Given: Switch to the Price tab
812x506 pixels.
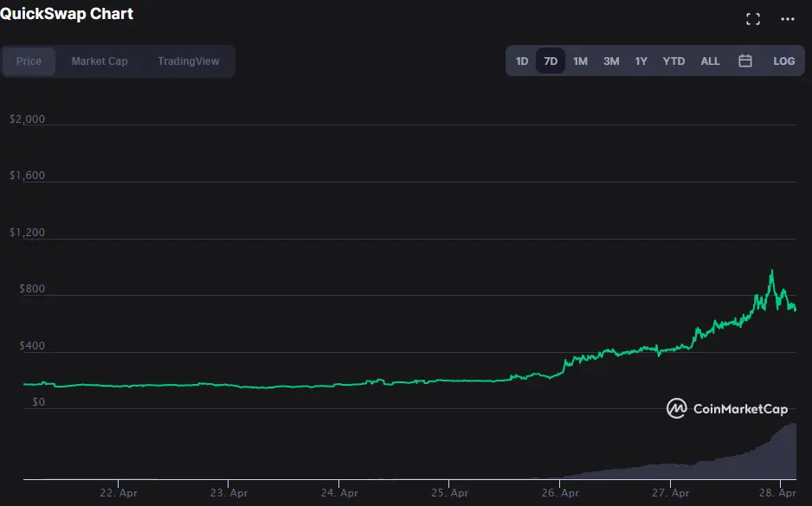Looking at the screenshot, I should [29, 61].
